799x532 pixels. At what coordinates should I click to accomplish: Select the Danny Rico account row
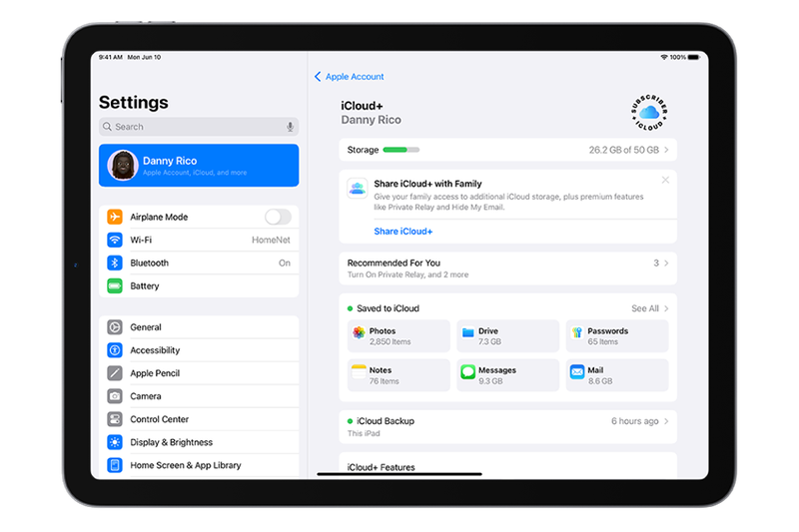199,166
